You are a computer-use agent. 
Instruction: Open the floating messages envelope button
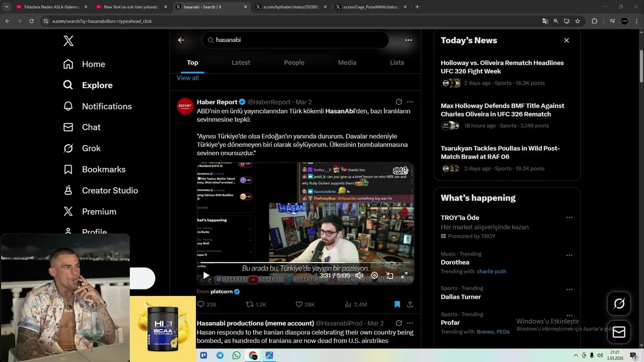(619, 332)
